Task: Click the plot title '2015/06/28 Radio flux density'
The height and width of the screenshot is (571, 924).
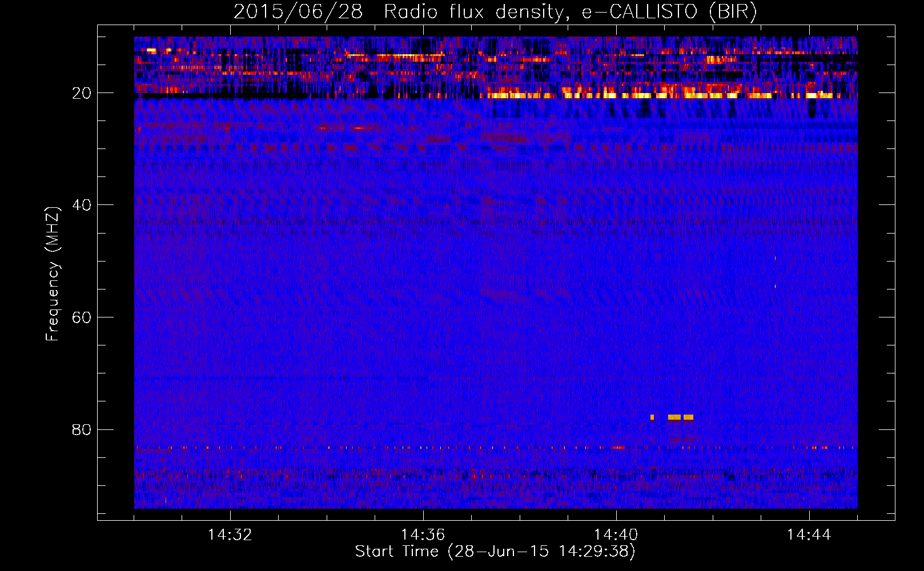Action: pyautogui.click(x=398, y=11)
